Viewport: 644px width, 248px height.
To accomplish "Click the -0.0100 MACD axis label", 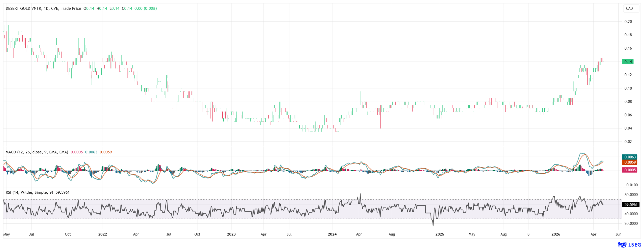I will (631, 185).
